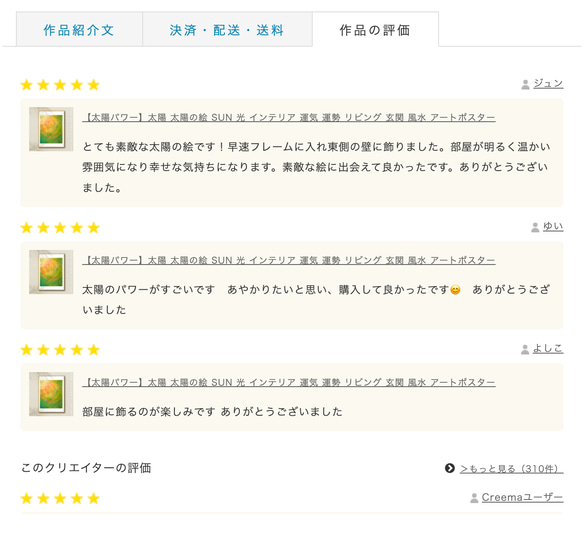
Task: Click the star rating above ジュン's review
Action: 60,85
